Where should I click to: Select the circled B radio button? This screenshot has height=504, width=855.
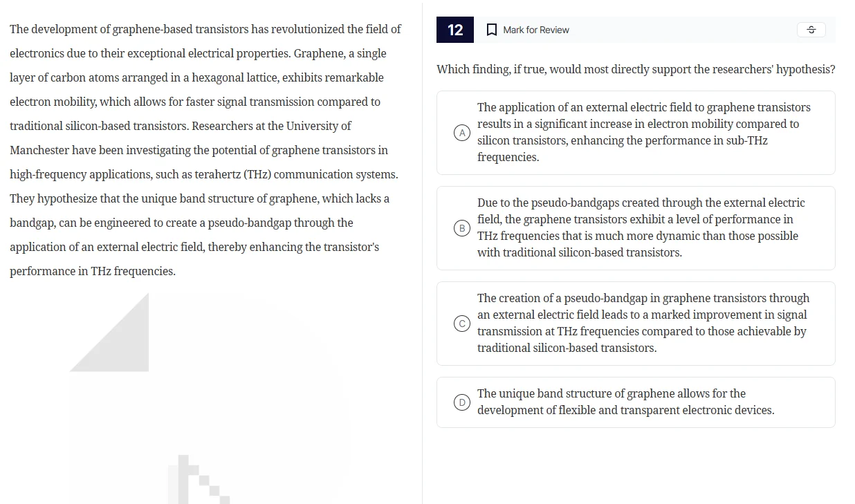coord(462,228)
